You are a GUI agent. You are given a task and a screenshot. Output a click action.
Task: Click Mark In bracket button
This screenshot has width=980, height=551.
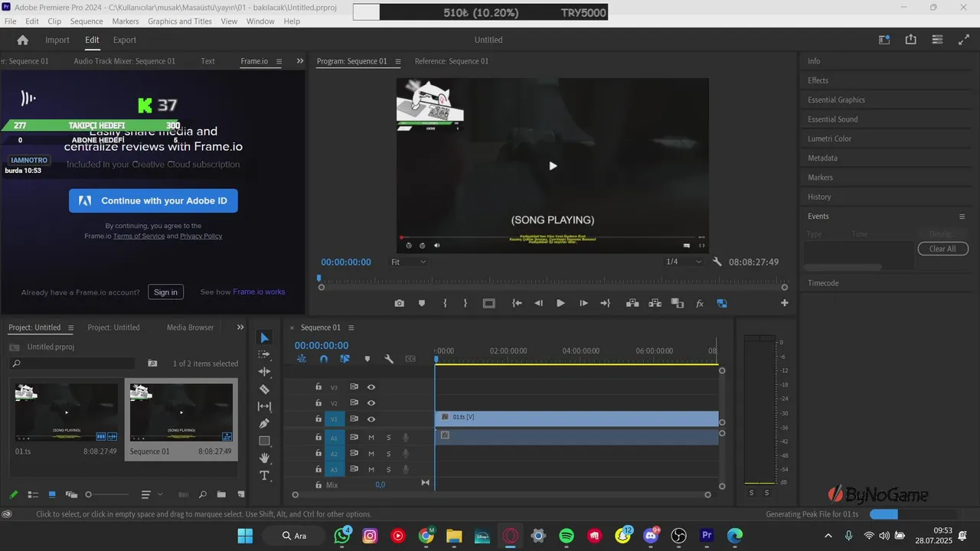[445, 303]
